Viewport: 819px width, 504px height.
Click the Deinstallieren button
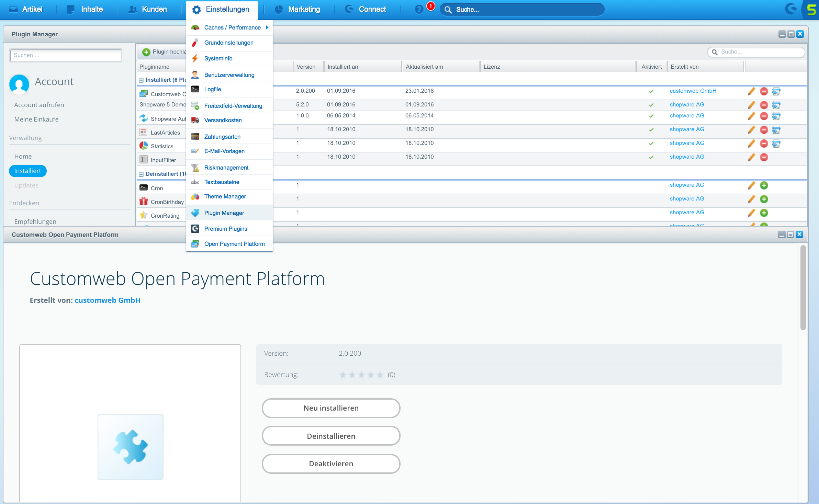click(331, 436)
